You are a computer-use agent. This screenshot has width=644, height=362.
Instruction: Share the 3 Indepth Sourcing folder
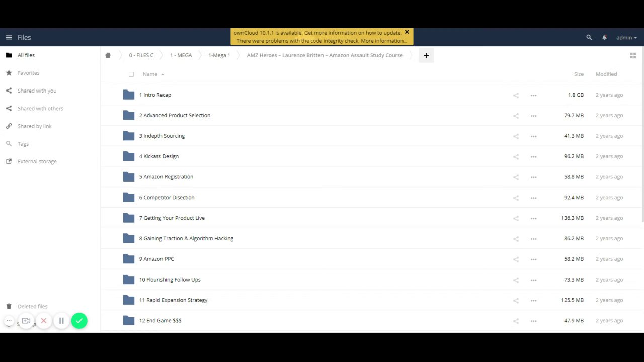(516, 136)
